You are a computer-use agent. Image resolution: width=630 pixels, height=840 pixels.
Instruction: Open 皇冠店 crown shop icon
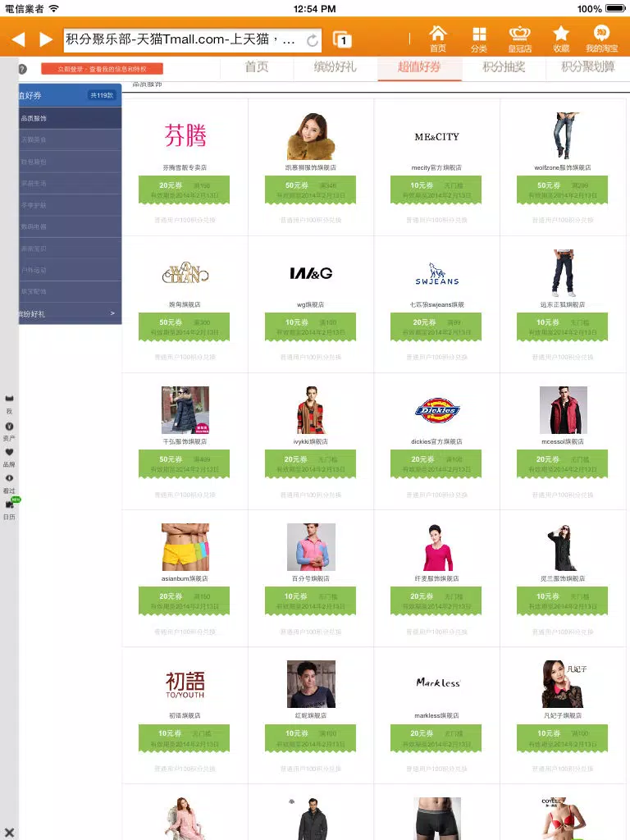click(x=519, y=39)
